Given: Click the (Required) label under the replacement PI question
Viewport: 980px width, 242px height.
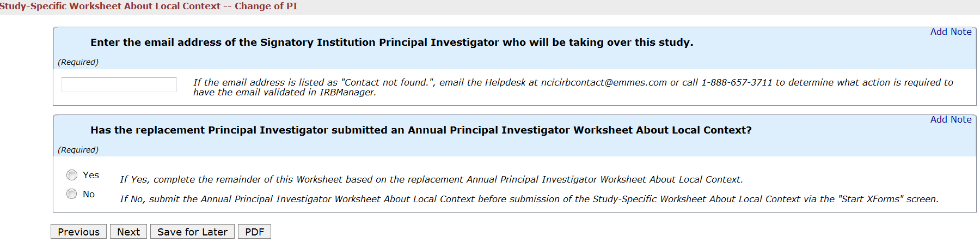Looking at the screenshot, I should (78, 150).
